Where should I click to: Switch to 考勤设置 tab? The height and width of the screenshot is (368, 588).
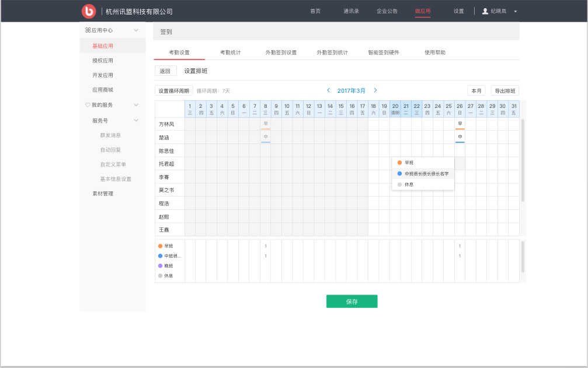pos(179,52)
